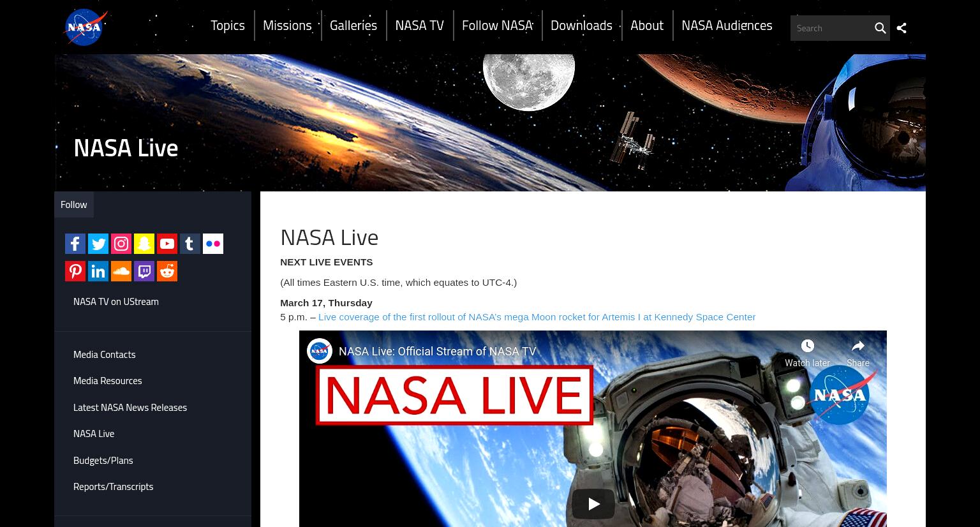Screen dimensions: 980x527
Task: Click inside the Search field
Action: [x=831, y=28]
